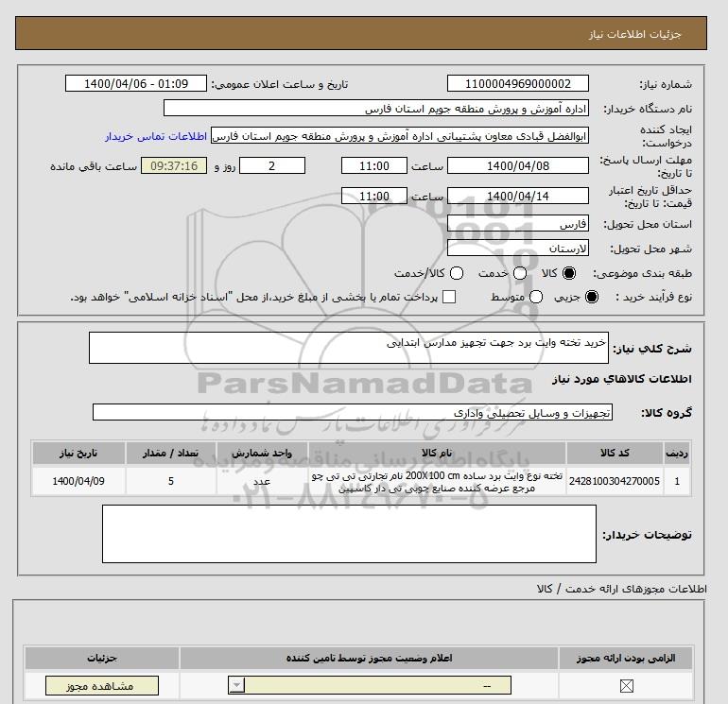Click the delivery province field فارس
The width and height of the screenshot is (728, 704).
click(518, 223)
